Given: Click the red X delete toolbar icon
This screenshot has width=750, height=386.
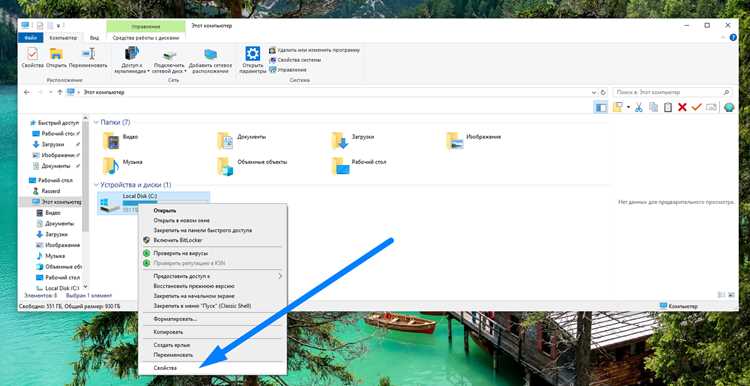Looking at the screenshot, I should 682,108.
